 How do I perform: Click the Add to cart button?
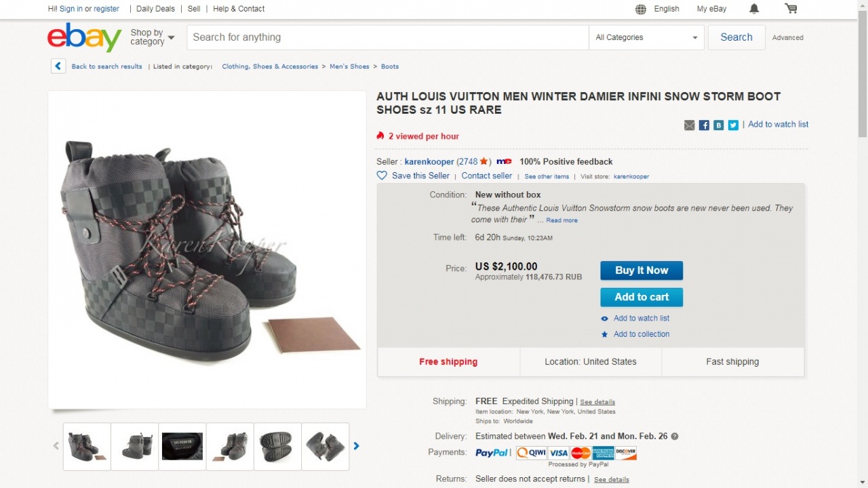tap(641, 297)
